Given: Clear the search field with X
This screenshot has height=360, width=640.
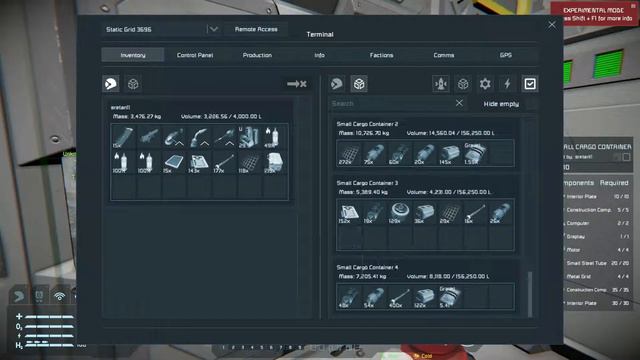Looking at the screenshot, I should click(x=459, y=103).
